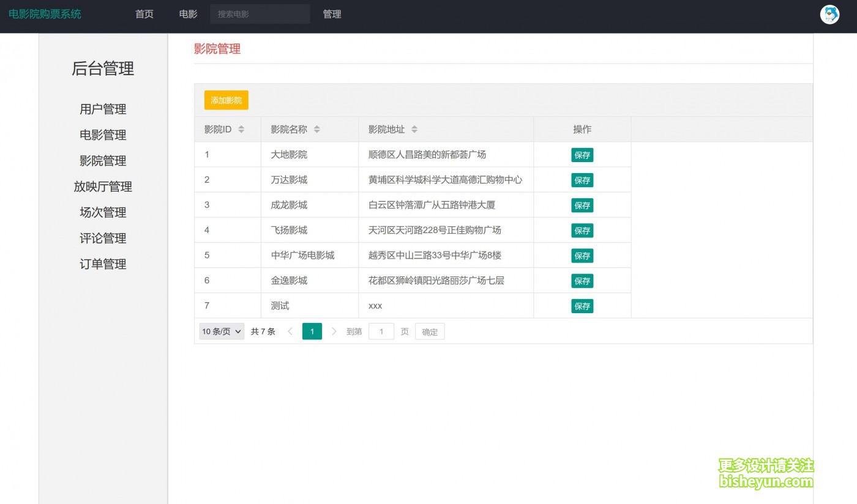Image resolution: width=857 pixels, height=504 pixels.
Task: Go to previous page arrow
Action: click(x=290, y=332)
